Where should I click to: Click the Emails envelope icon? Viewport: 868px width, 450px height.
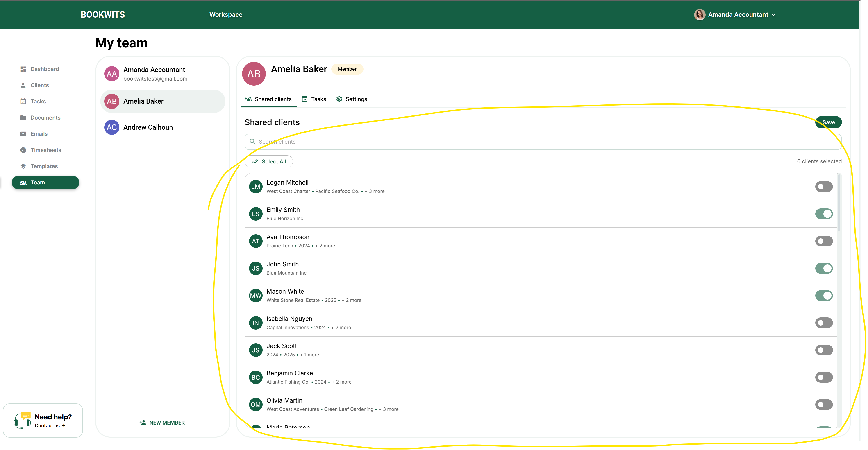pos(23,134)
